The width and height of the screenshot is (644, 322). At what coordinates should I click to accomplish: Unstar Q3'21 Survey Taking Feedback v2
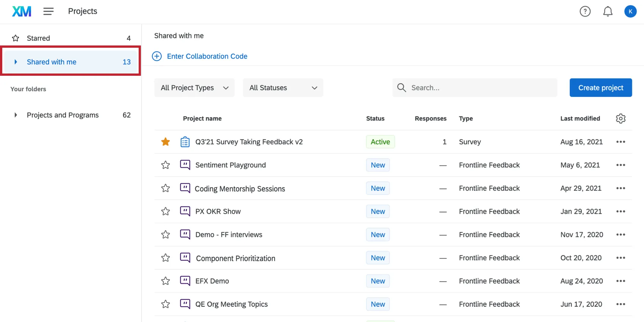[166, 142]
